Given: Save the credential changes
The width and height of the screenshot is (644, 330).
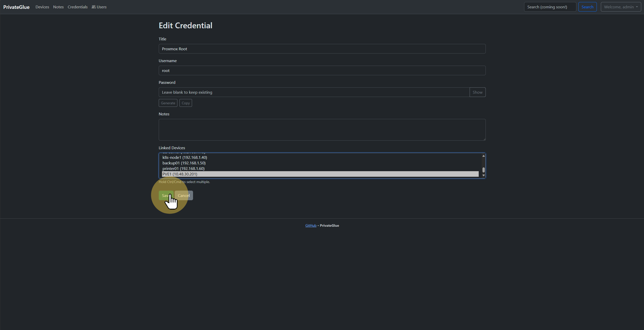Looking at the screenshot, I should point(166,195).
